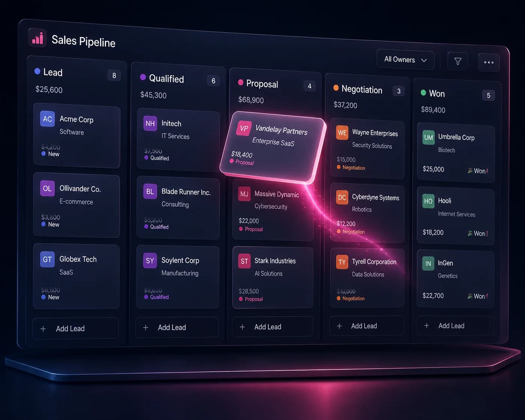Add a lead in the Lead column
This screenshot has width=525, height=420.
pos(76,329)
